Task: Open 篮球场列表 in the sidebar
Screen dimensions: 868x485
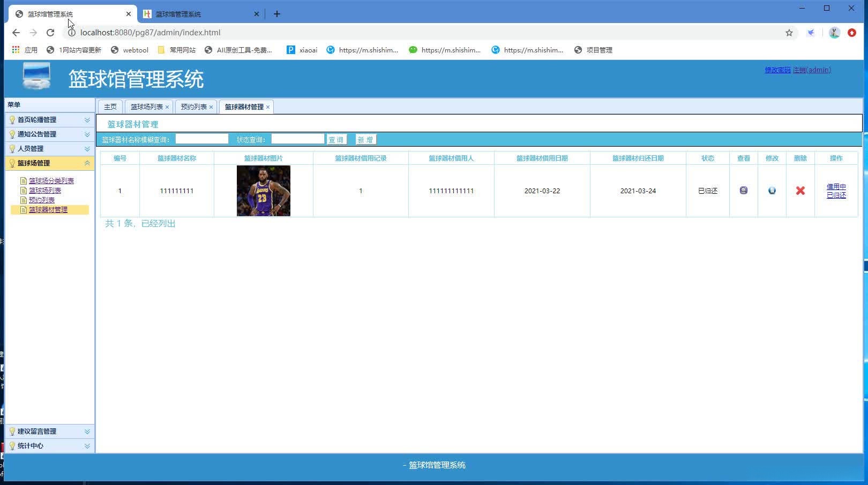Action: pyautogui.click(x=45, y=191)
